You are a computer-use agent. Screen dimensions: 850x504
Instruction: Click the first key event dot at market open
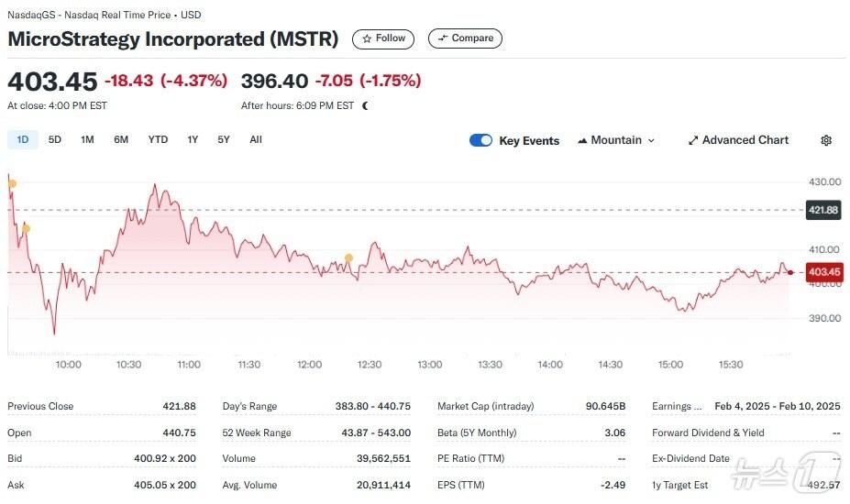point(12,184)
